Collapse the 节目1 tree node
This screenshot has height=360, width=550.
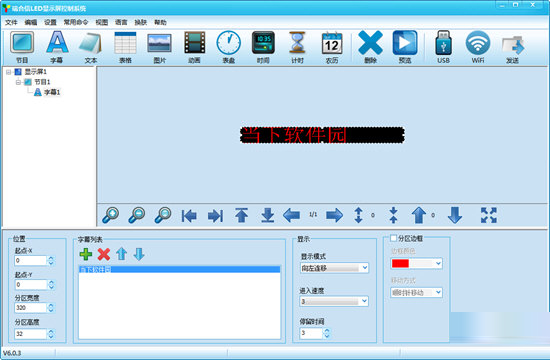[x=18, y=82]
